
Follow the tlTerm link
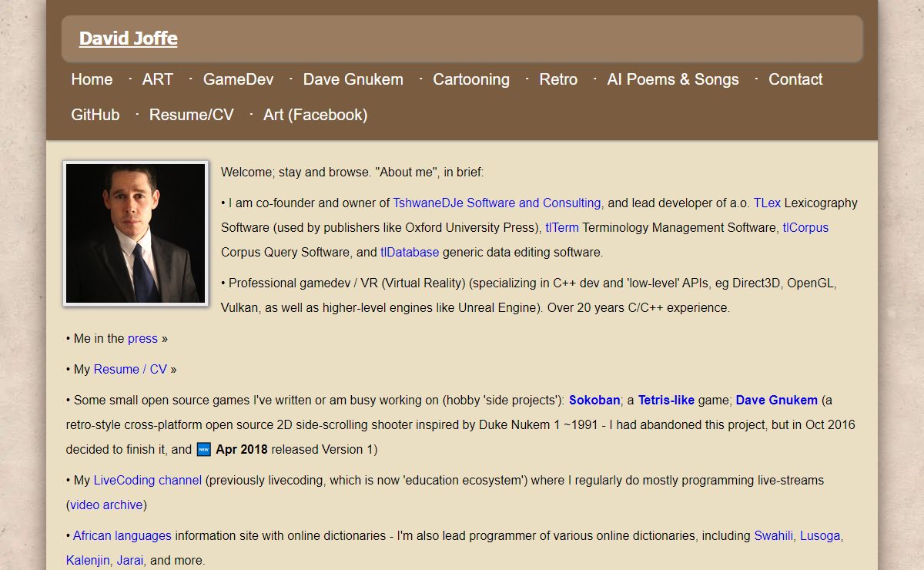[562, 228]
